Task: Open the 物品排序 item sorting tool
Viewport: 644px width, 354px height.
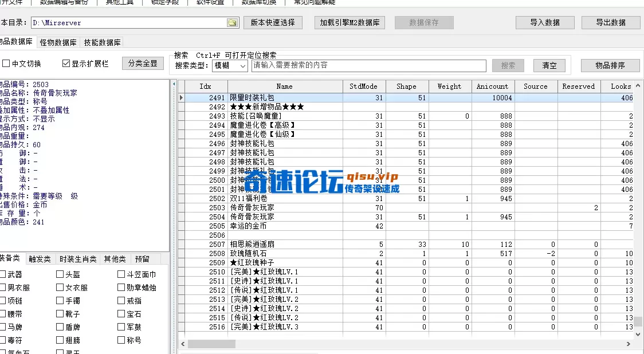Action: tap(610, 65)
